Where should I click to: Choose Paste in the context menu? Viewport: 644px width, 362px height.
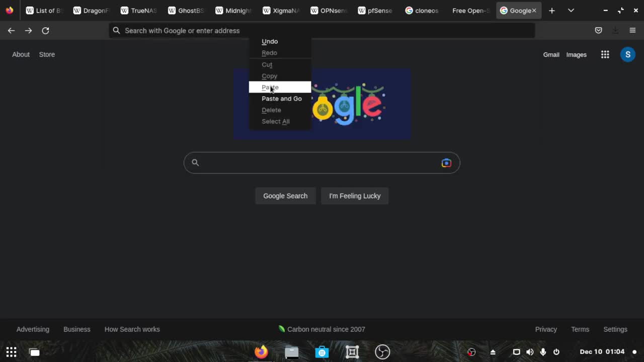280,87
